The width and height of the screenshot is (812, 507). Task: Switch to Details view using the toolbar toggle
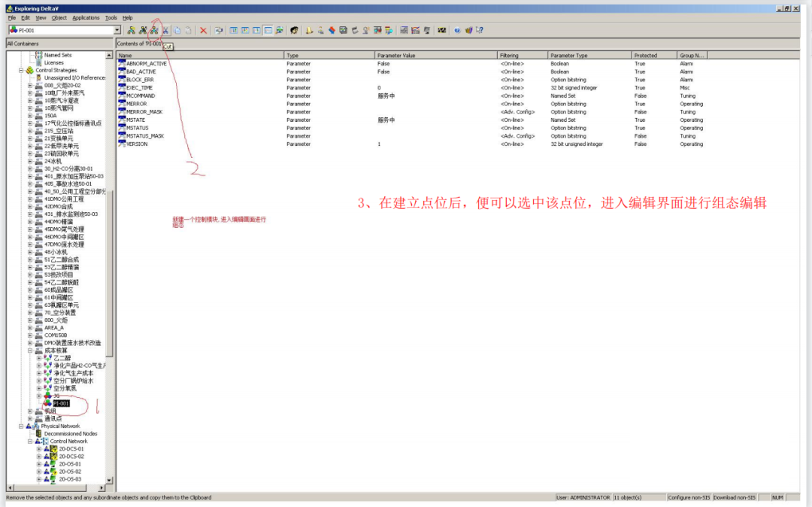(267, 30)
